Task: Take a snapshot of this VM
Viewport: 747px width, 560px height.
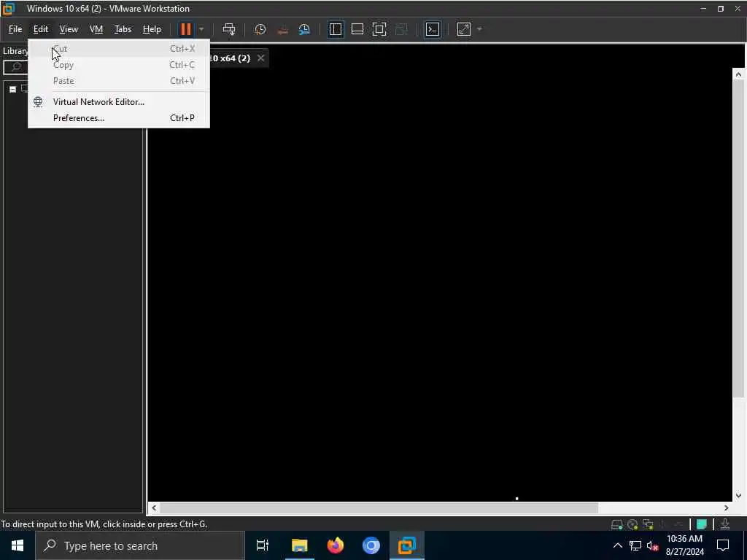Action: 260,29
